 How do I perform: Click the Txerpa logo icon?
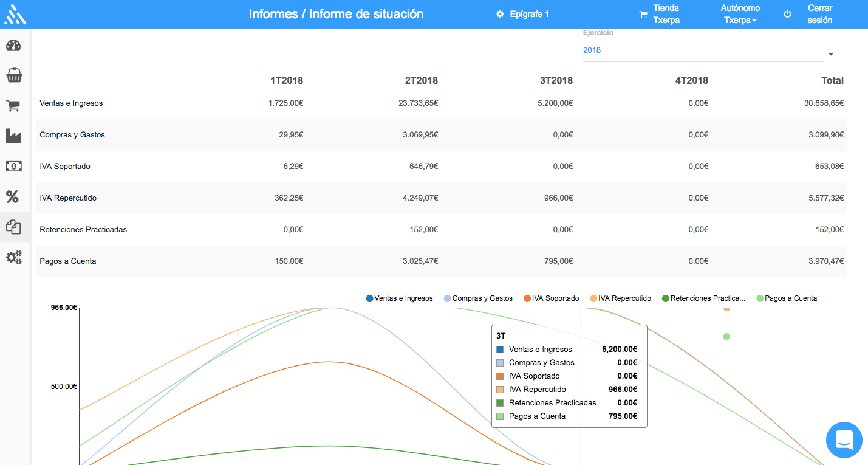click(15, 15)
